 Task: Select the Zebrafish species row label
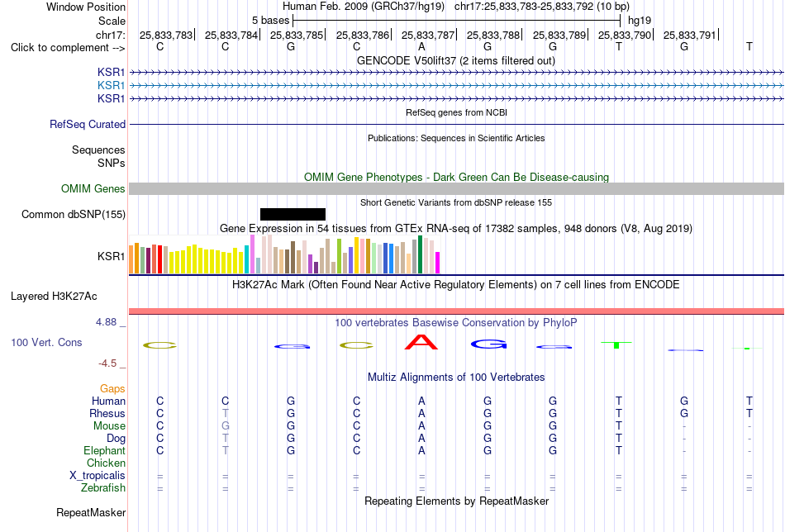pos(103,487)
